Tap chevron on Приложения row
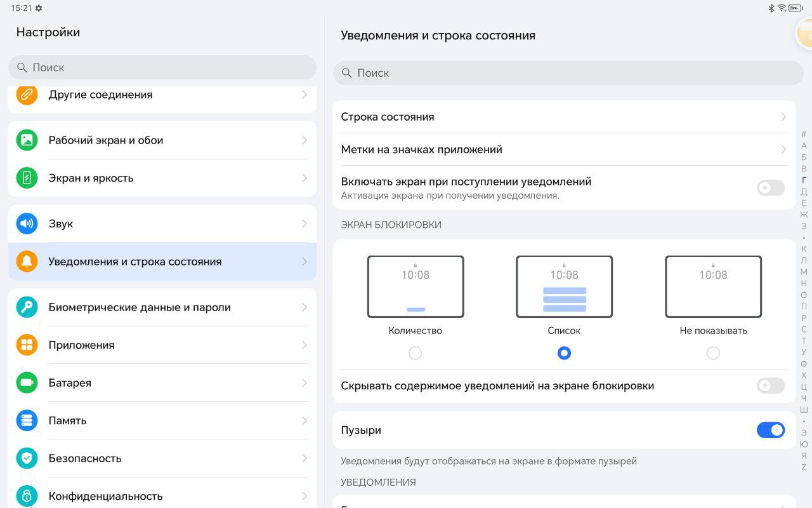 (304, 345)
